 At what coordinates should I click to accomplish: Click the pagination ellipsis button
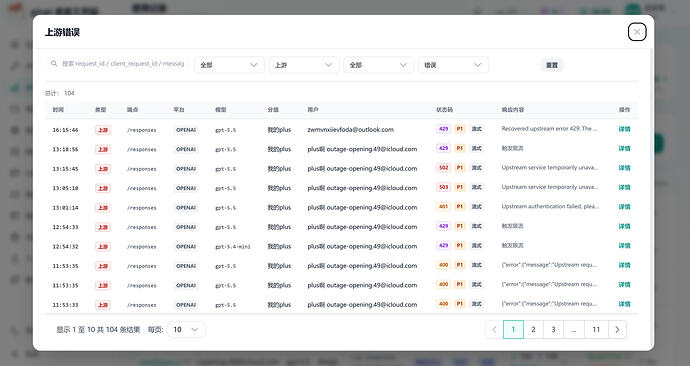point(574,329)
